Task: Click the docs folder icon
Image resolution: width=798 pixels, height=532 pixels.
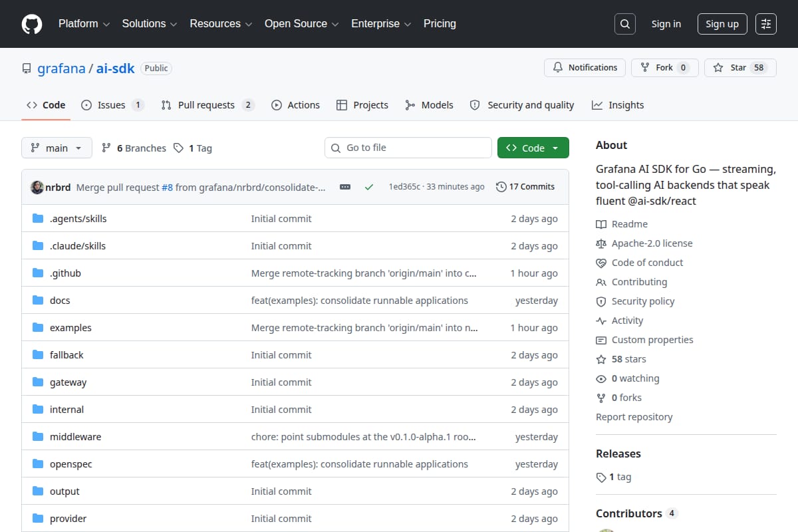Action: (38, 301)
